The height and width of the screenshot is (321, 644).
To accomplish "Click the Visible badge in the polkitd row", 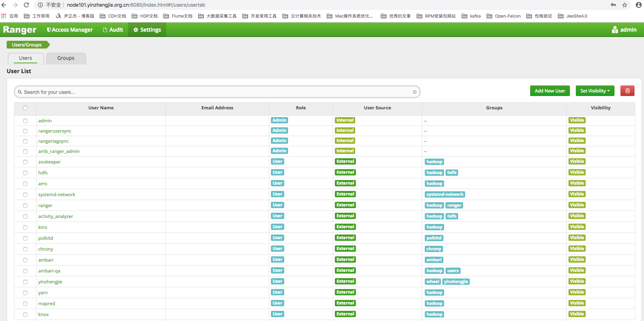I will tap(577, 238).
